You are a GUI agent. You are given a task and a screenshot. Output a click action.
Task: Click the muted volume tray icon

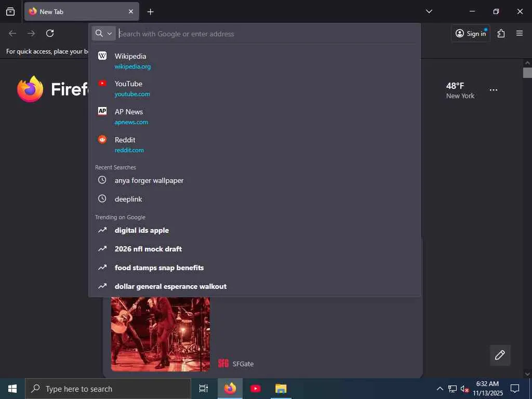[464, 389]
